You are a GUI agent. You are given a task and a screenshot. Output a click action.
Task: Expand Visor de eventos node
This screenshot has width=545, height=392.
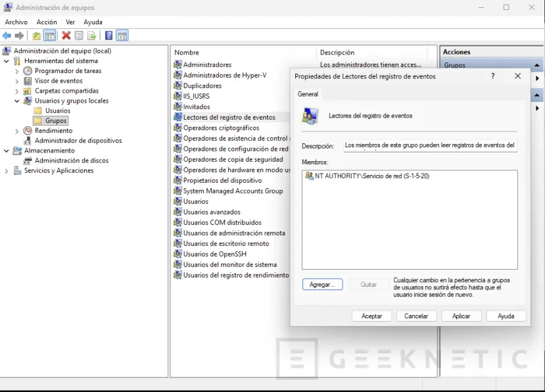tap(17, 82)
